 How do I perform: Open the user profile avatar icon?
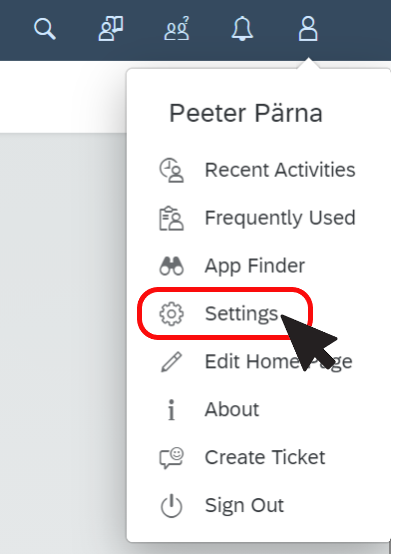[x=308, y=29]
